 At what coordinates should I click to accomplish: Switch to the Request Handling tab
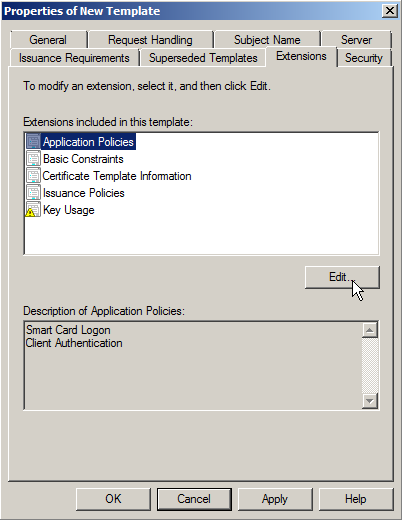[x=150, y=40]
